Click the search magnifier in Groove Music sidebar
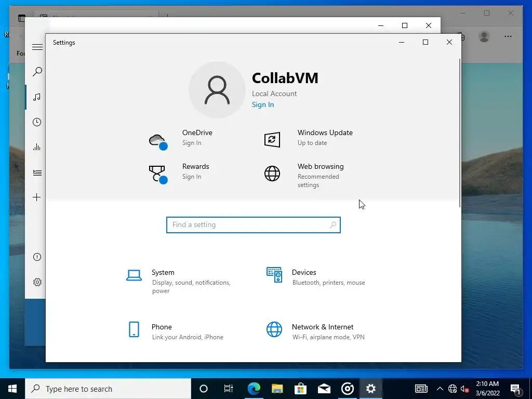The height and width of the screenshot is (399, 532). coord(37,71)
